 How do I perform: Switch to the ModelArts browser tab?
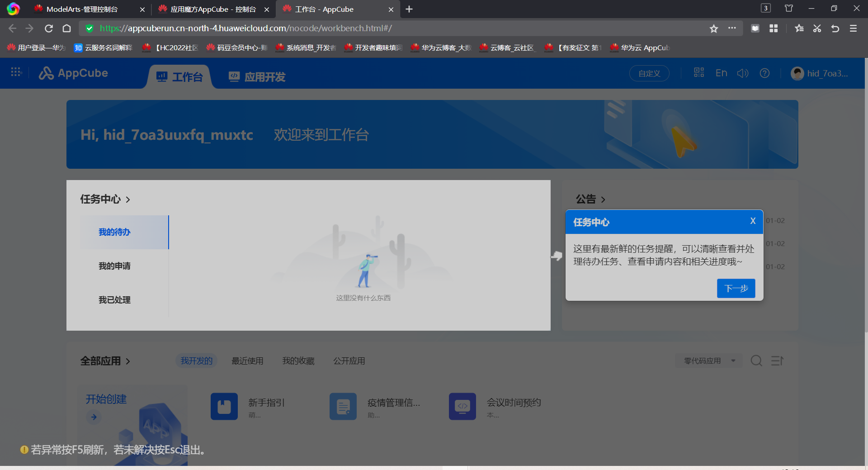(90, 9)
